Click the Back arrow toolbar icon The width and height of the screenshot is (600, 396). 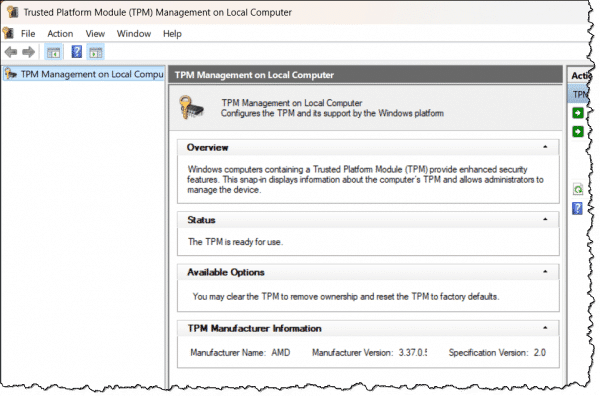click(11, 52)
